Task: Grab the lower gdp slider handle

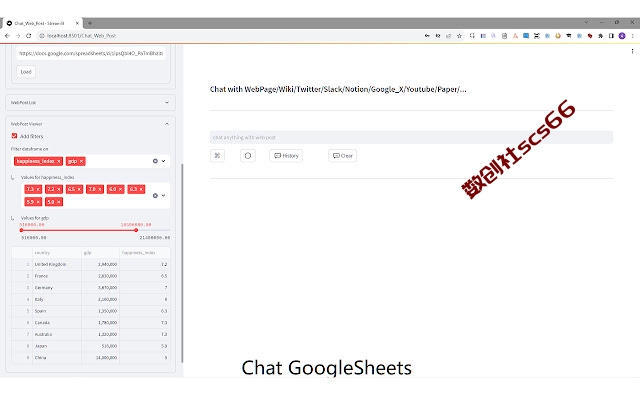Action: pos(21,230)
